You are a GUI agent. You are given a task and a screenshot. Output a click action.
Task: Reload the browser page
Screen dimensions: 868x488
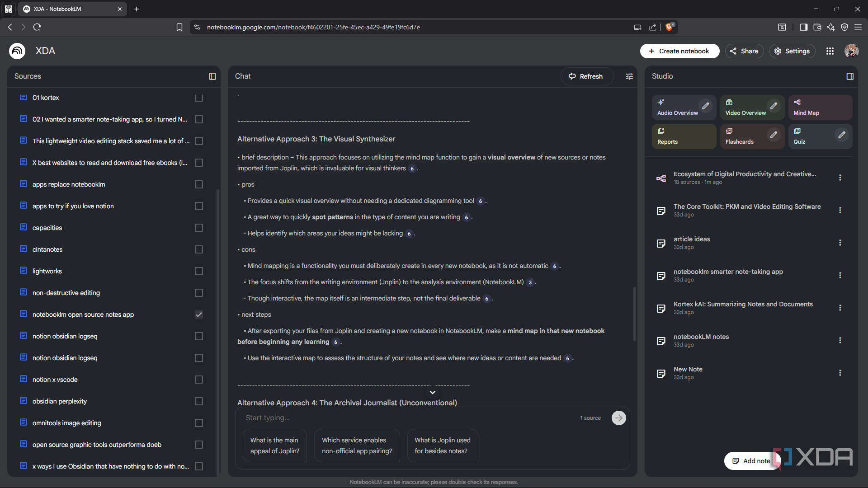click(37, 27)
